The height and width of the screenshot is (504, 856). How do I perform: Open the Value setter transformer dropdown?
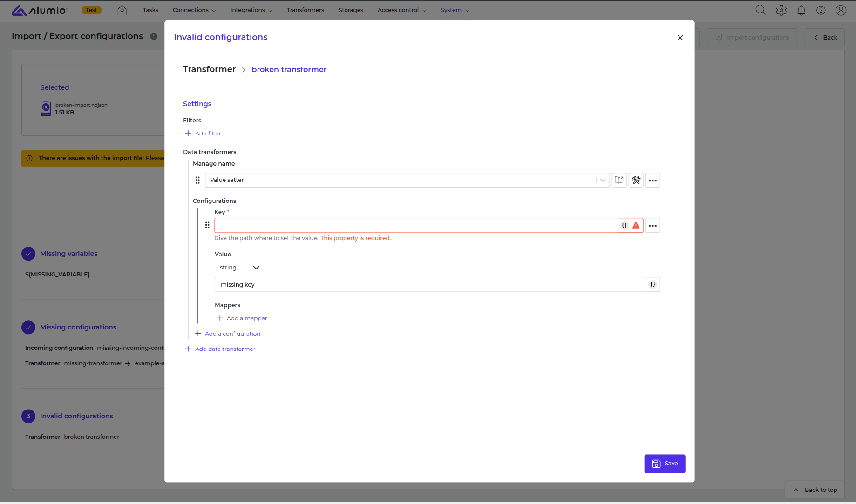click(x=603, y=180)
